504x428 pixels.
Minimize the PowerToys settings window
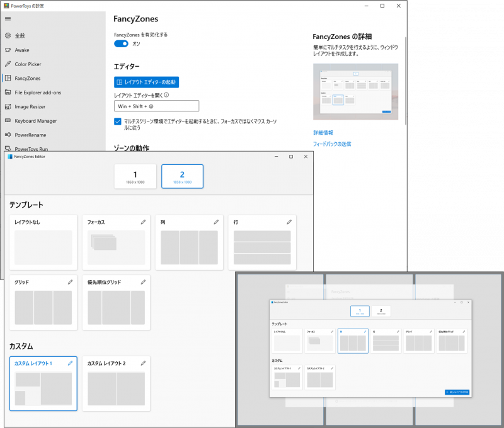pos(367,6)
